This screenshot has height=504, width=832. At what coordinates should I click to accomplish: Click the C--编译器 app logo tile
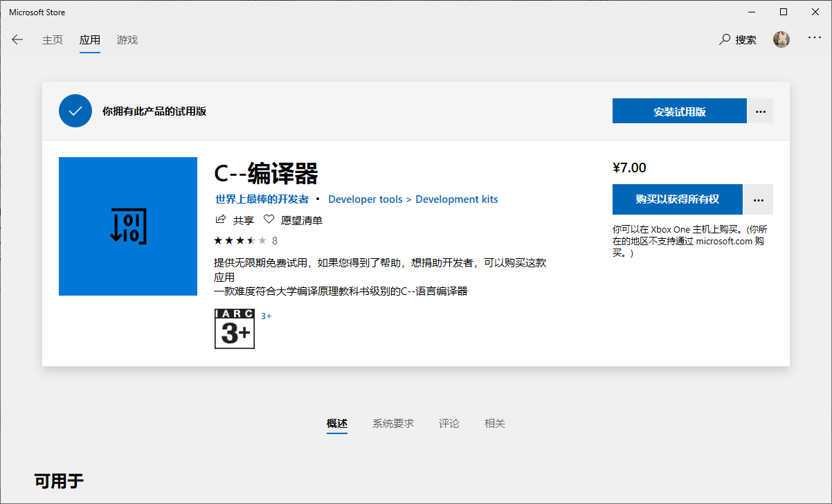click(128, 226)
